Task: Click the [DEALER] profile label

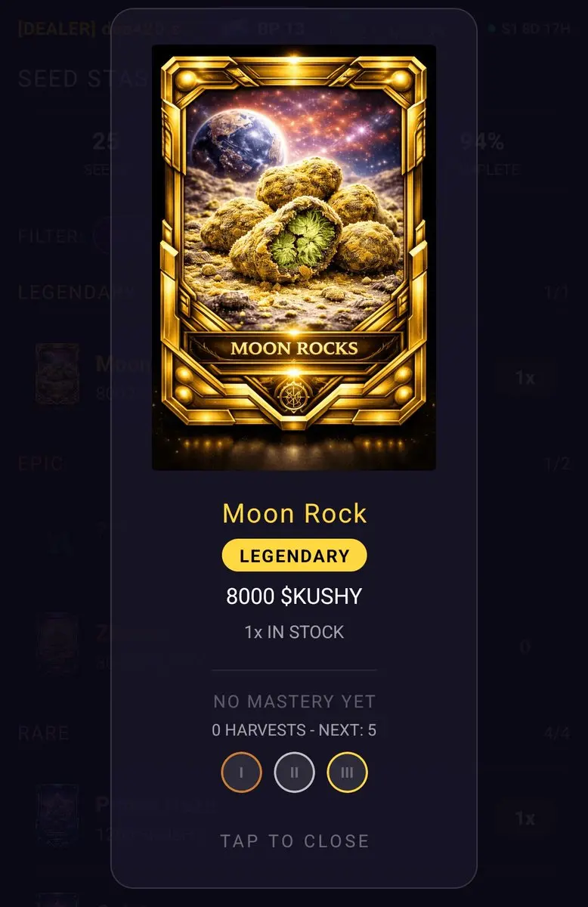Action: [x=57, y=29]
